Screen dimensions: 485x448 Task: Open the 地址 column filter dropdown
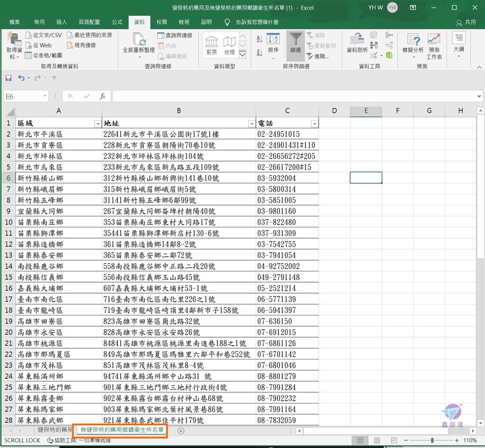pos(252,124)
